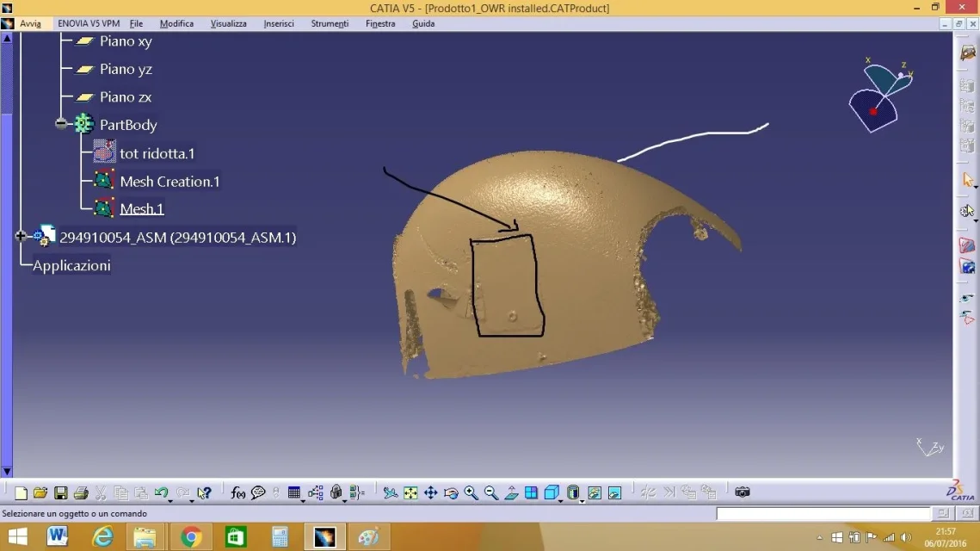The image size is (980, 551).
Task: Open the Modifica menu
Action: (176, 23)
